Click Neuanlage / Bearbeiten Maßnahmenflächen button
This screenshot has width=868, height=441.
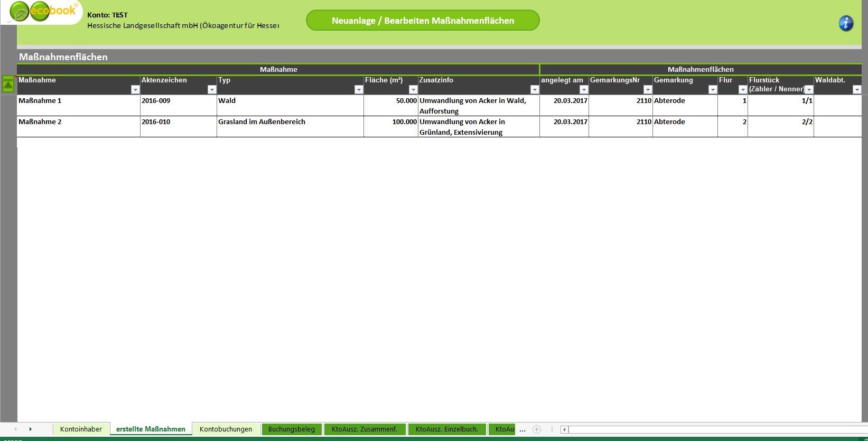pos(423,21)
